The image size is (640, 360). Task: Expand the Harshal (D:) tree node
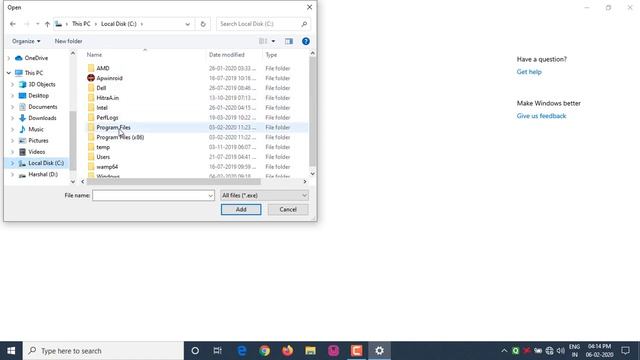12,174
